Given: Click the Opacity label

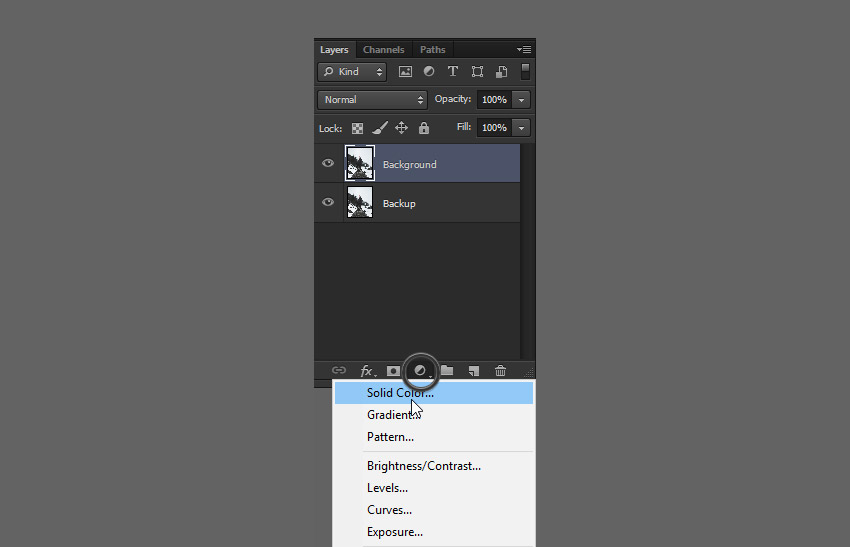Looking at the screenshot, I should click(453, 99).
